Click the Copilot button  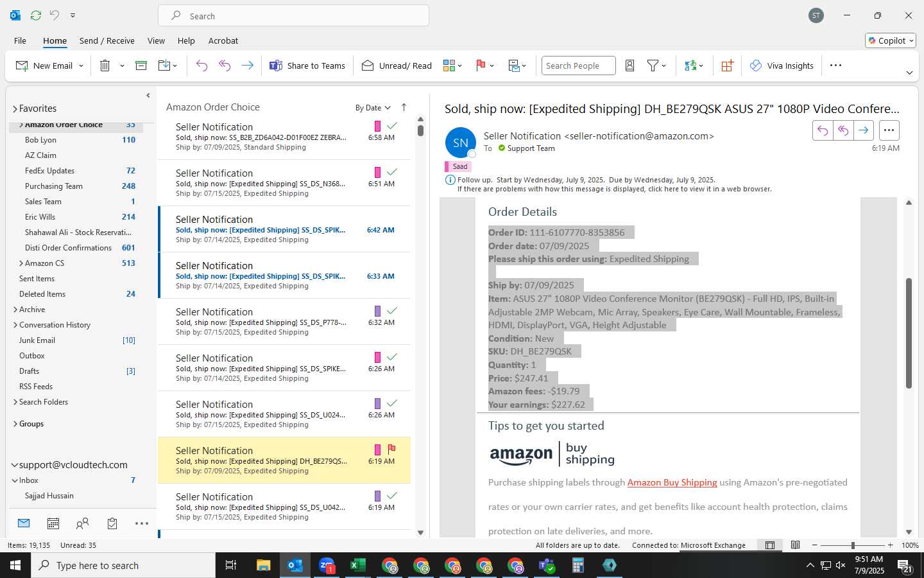pyautogui.click(x=891, y=40)
